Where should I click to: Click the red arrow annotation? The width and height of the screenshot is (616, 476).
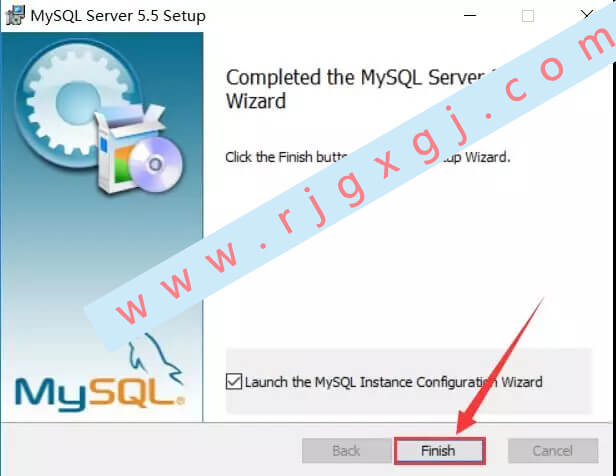coord(501,365)
